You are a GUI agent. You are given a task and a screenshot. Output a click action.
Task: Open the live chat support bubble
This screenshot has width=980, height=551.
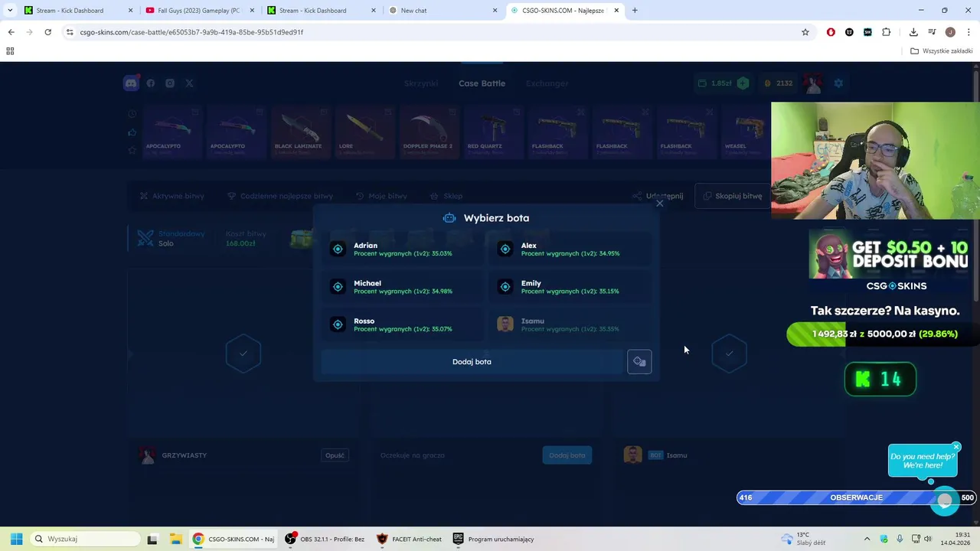(x=946, y=500)
